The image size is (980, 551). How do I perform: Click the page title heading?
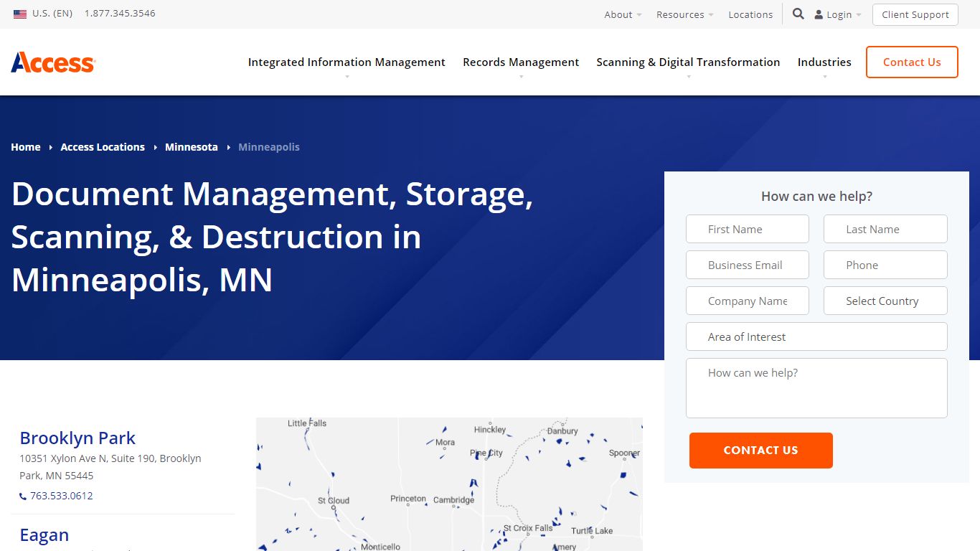pos(272,237)
